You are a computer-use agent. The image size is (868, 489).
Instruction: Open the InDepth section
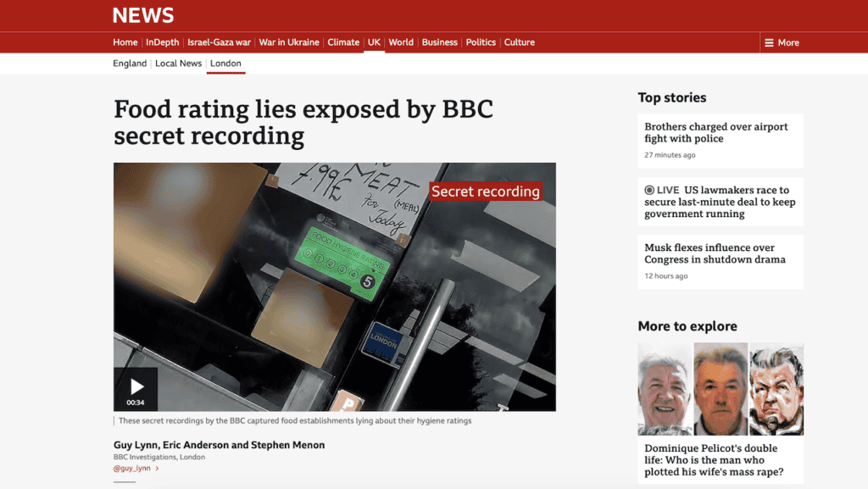(162, 42)
